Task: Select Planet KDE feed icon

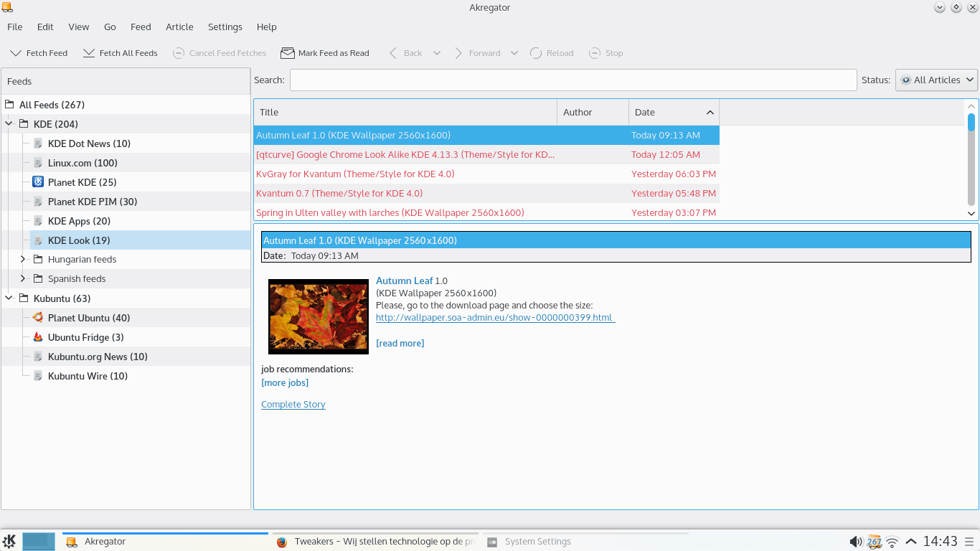Action: click(x=38, y=182)
